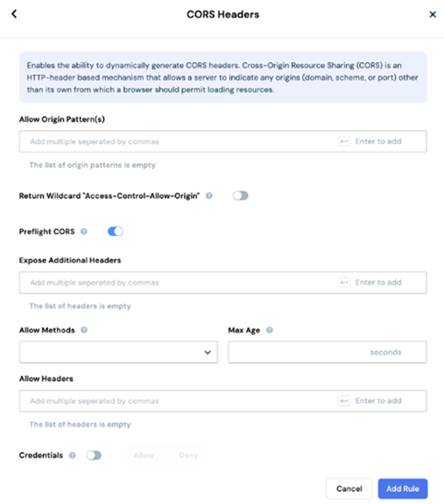Turn on the Credentials toggle
The height and width of the screenshot is (504, 444).
[94, 455]
